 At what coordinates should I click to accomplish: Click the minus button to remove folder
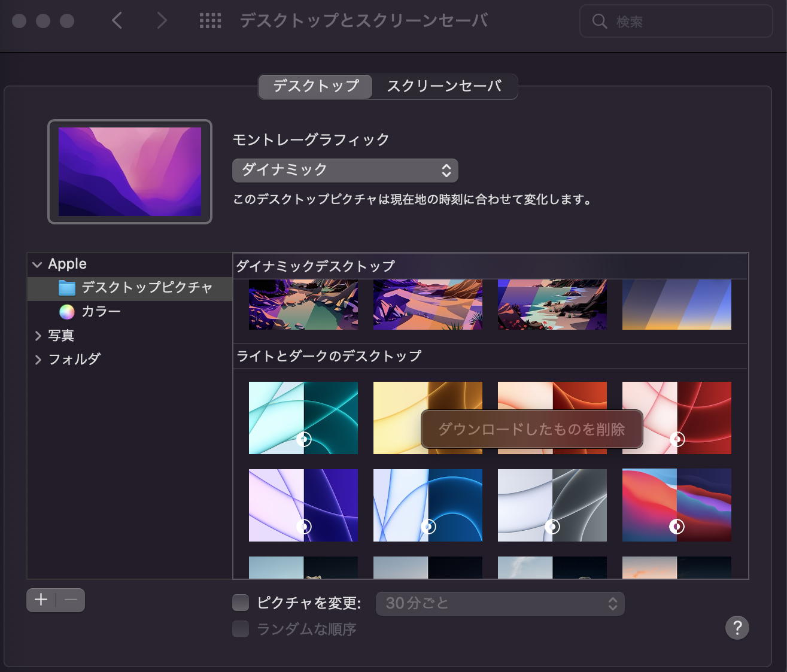coord(71,600)
